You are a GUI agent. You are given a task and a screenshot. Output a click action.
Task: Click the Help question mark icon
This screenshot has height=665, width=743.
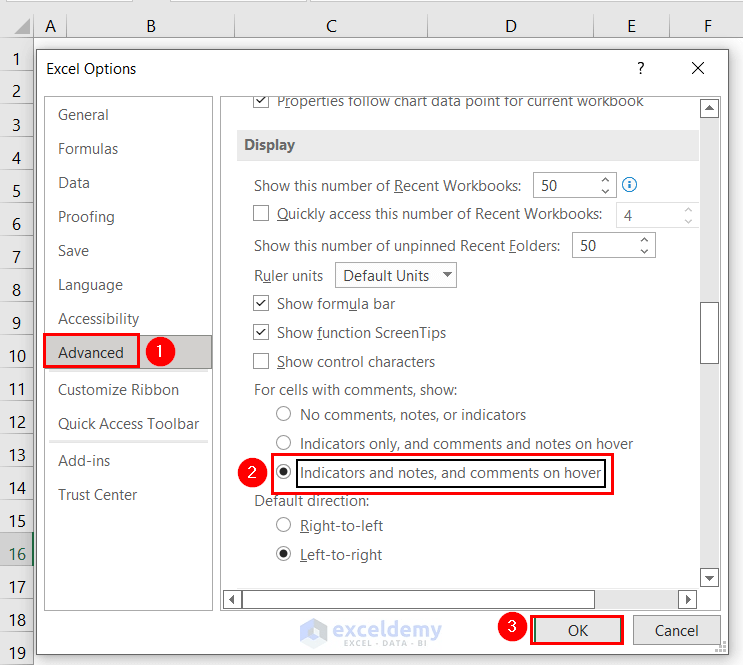click(x=641, y=68)
